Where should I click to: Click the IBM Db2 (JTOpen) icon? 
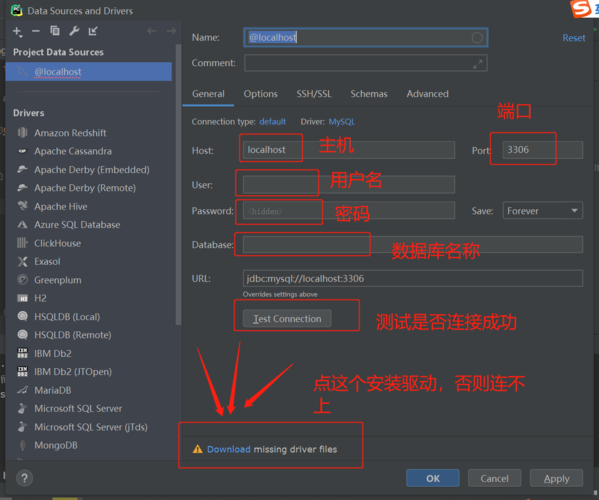[x=23, y=372]
